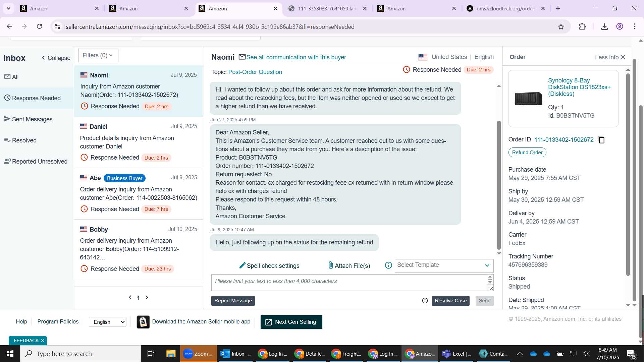
Task: Click into the message reply text box
Action: pyautogui.click(x=349, y=283)
